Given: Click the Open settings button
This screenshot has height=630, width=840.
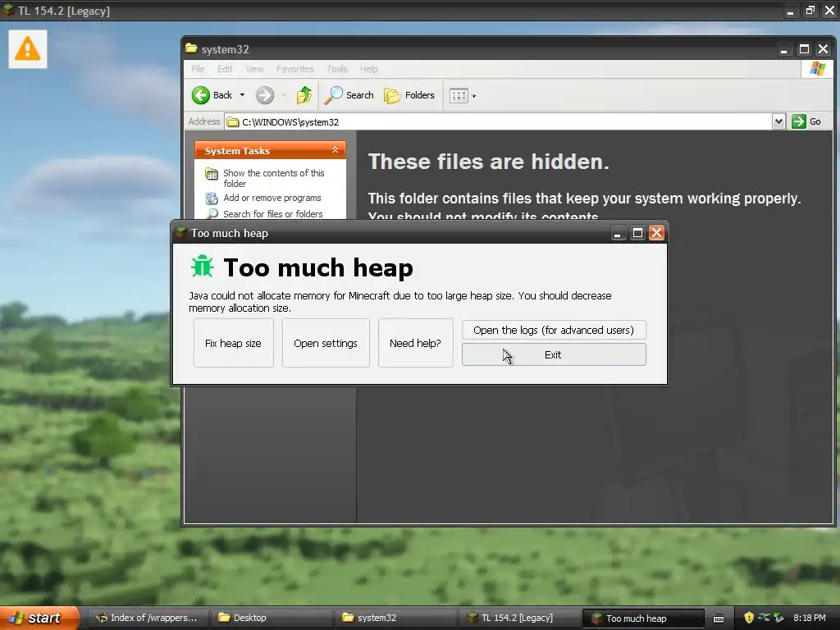Looking at the screenshot, I should (x=325, y=343).
